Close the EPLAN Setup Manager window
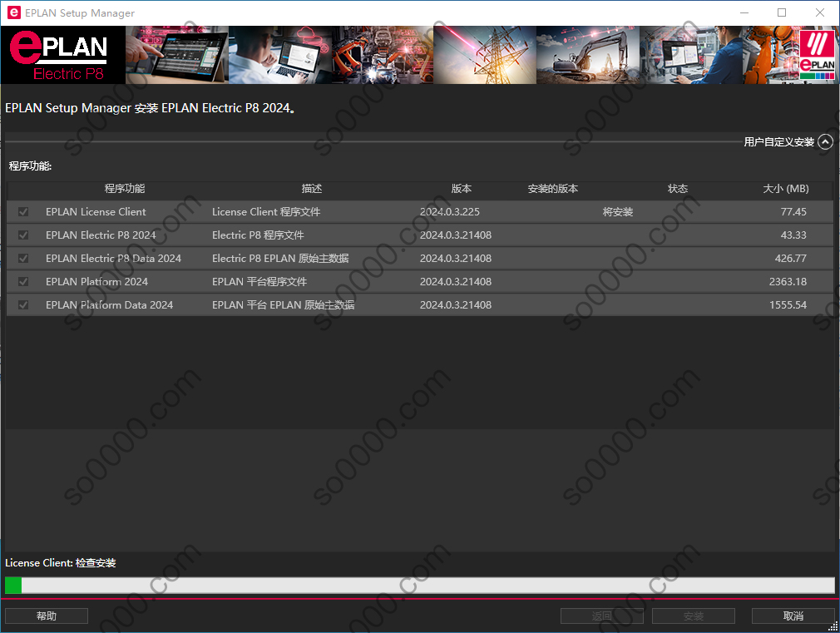840x633 pixels. (820, 12)
